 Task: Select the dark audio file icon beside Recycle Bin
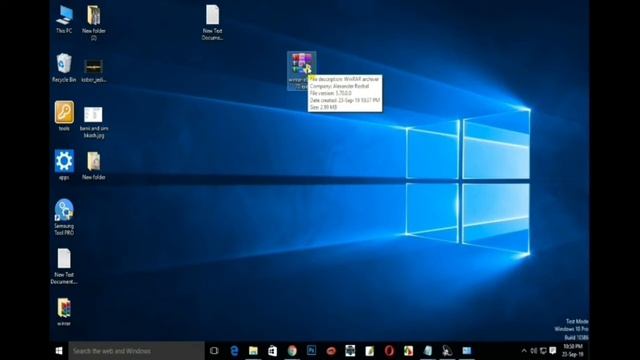pos(93,71)
